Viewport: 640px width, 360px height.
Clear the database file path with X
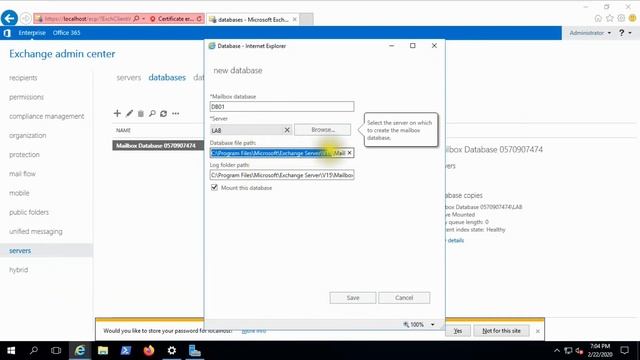coord(349,153)
